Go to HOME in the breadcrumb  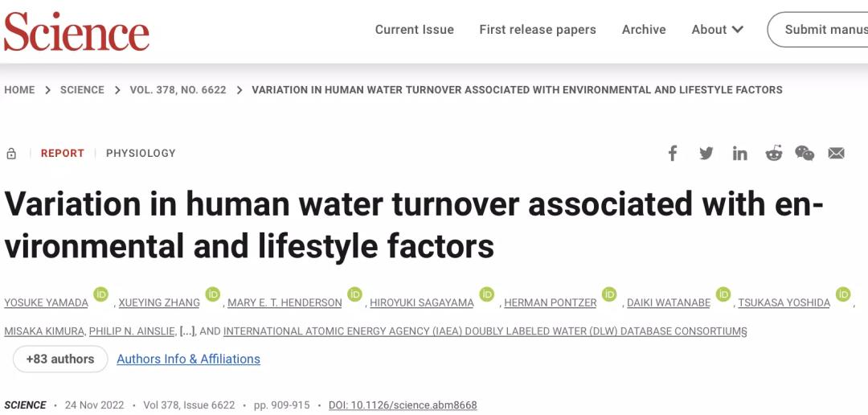coord(19,90)
